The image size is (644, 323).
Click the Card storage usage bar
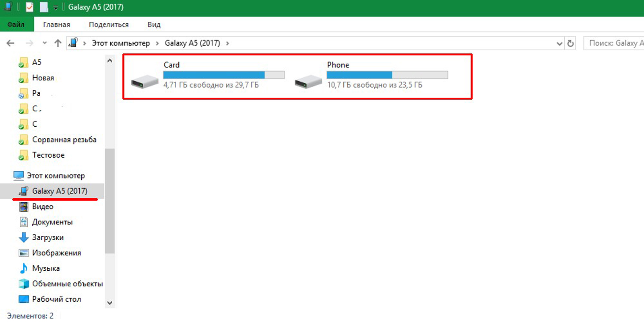(x=224, y=75)
